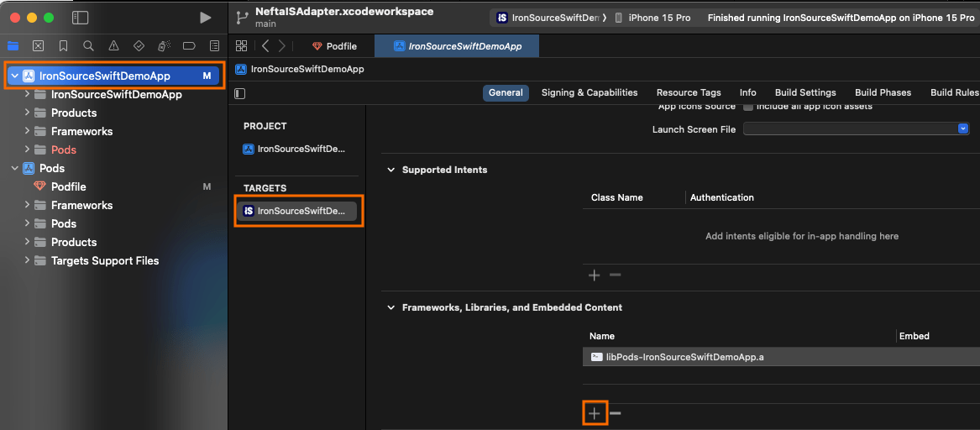This screenshot has height=430, width=980.
Task: Open the related items grid icon
Action: pyautogui.click(x=241, y=45)
